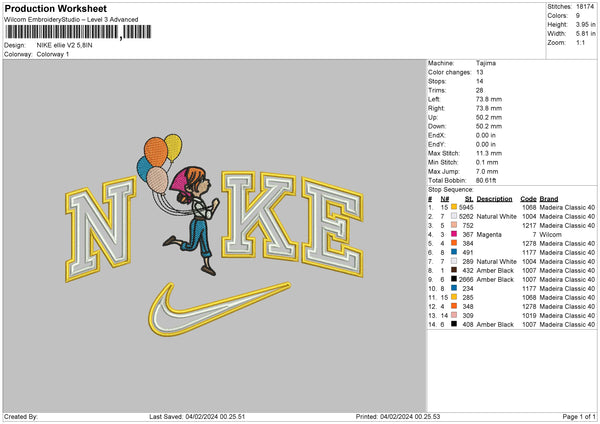This screenshot has width=600, height=424.
Task: Click the Brand column header
Action: coord(548,198)
